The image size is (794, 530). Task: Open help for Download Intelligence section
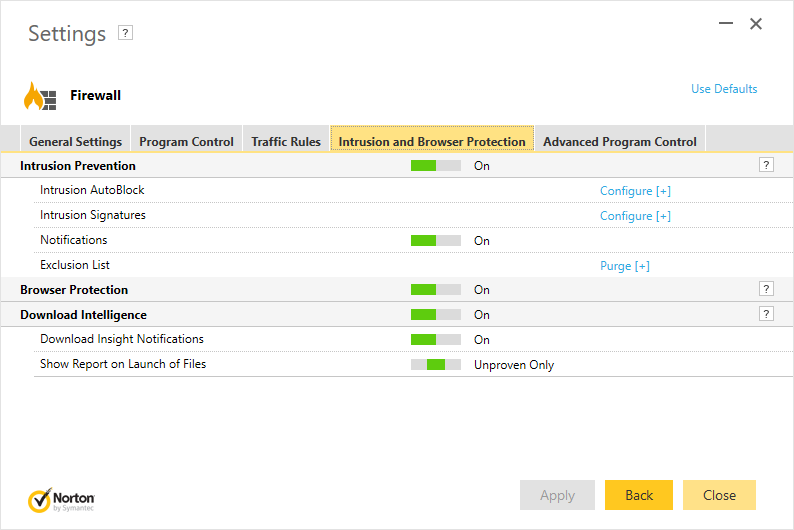766,314
